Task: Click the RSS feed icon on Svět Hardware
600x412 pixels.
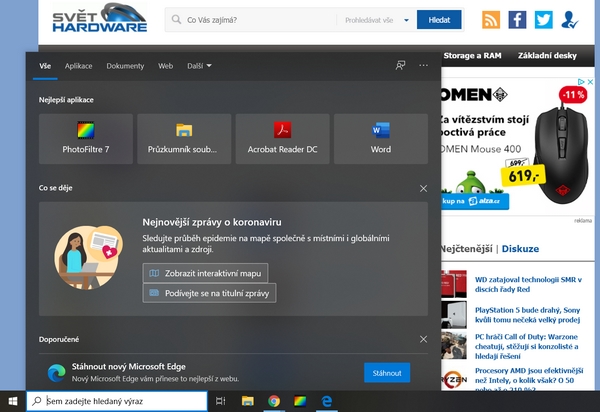Action: point(491,20)
